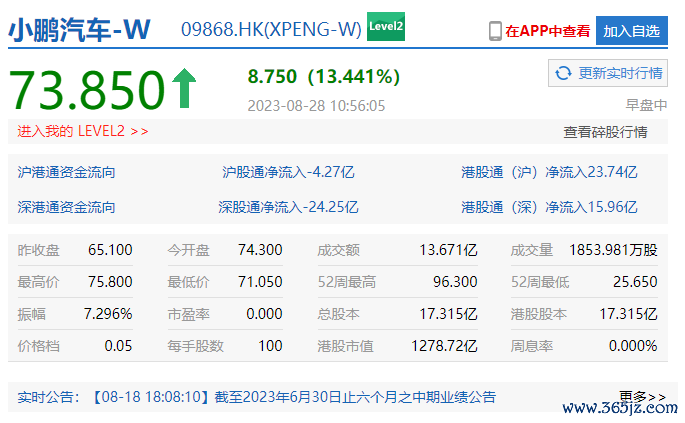Click the 早盘中 status label
Screen dimensions: 685x423
tap(646, 105)
